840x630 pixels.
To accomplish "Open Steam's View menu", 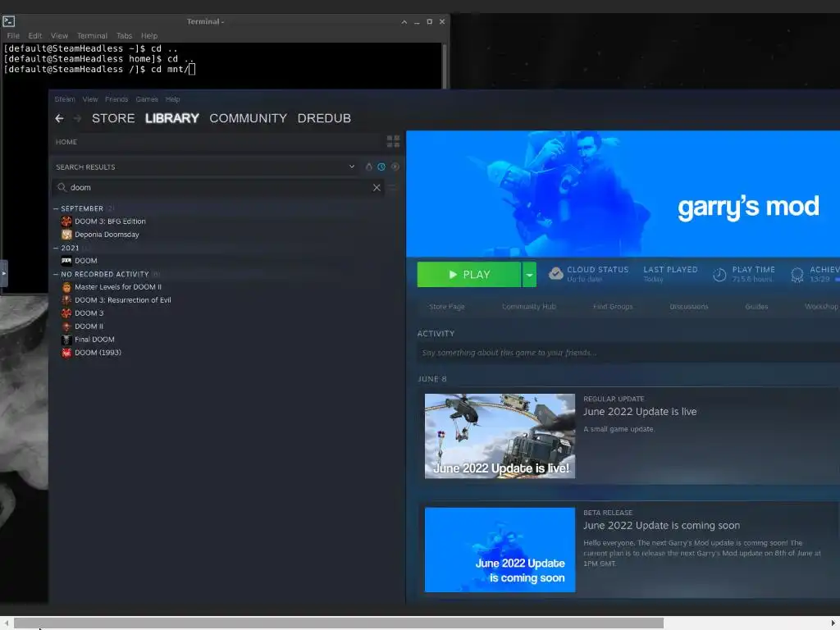I will point(90,99).
